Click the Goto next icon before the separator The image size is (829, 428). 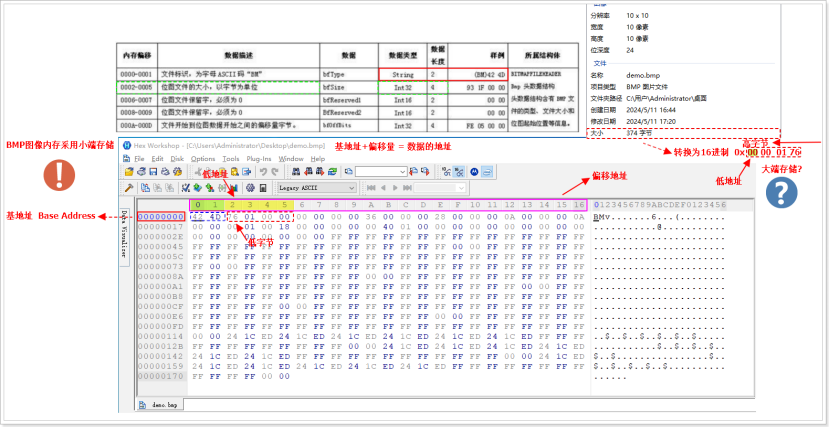[x=425, y=172]
